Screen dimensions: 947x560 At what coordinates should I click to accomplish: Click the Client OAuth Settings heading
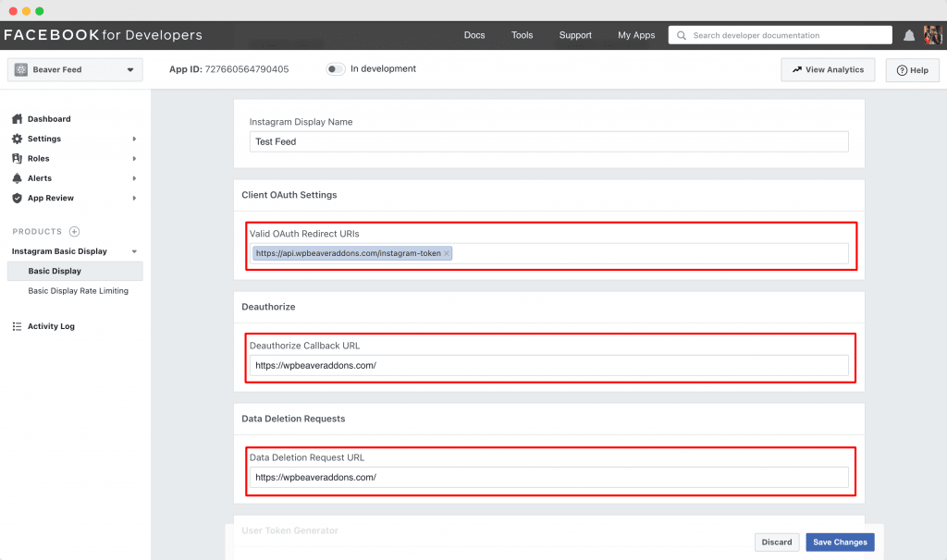[289, 195]
